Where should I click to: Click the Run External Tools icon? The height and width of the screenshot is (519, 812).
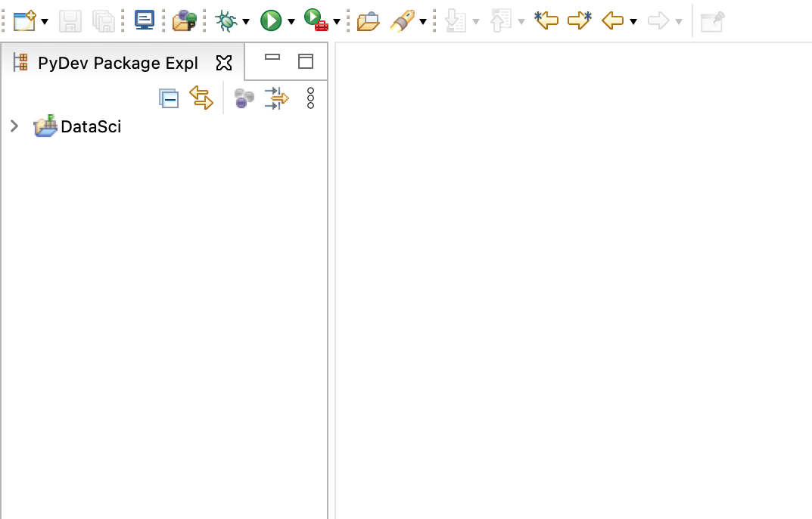pos(316,20)
